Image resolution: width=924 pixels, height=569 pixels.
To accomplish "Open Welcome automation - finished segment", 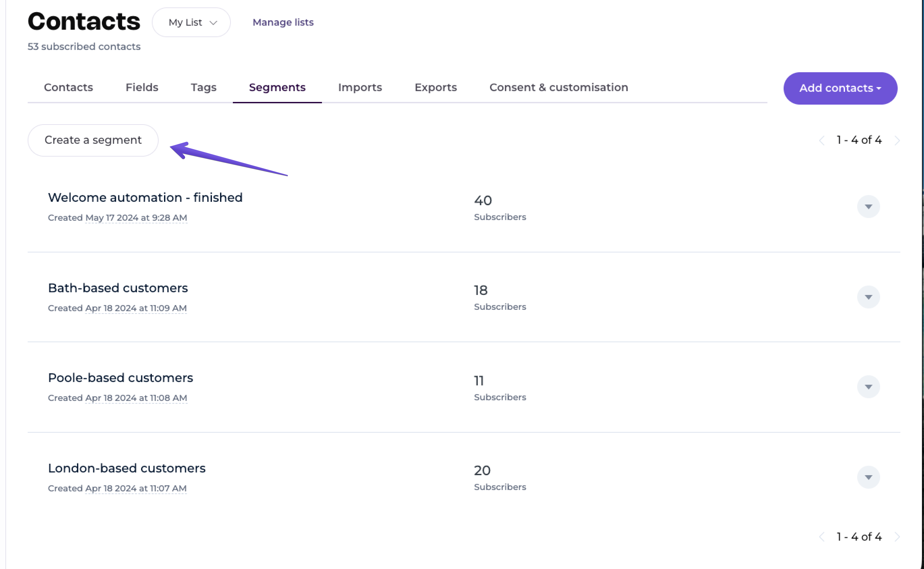I will click(x=145, y=197).
